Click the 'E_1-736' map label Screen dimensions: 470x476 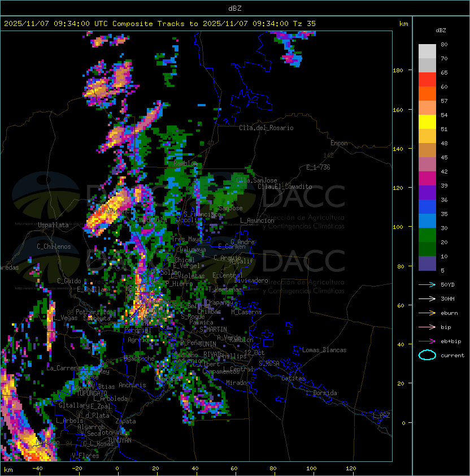click(x=318, y=167)
